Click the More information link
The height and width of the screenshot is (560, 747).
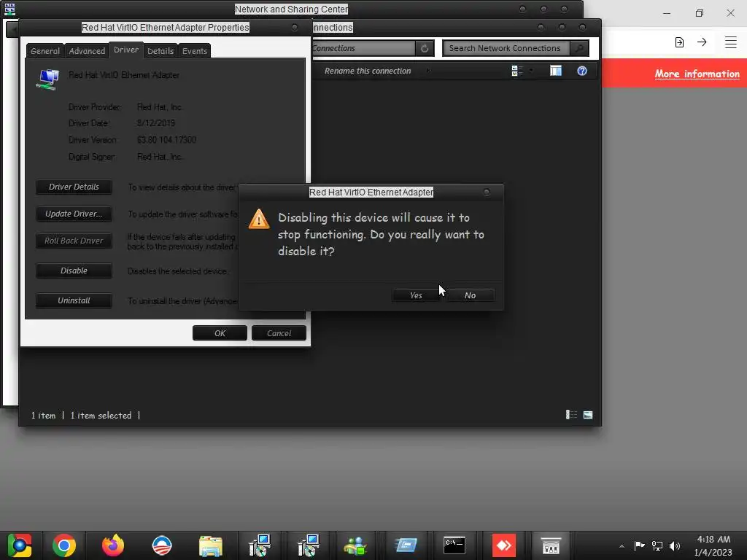[697, 74]
